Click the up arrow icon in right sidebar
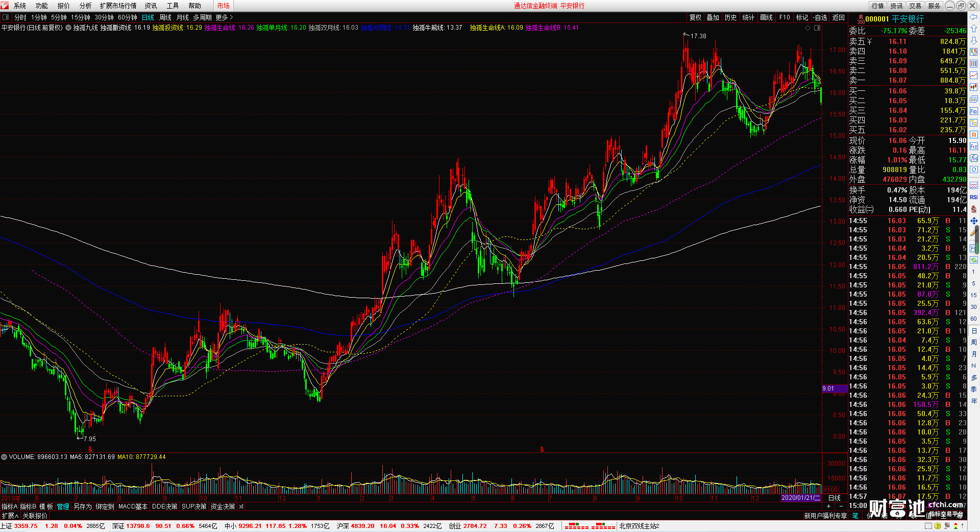The height and width of the screenshot is (532, 980). point(974,29)
